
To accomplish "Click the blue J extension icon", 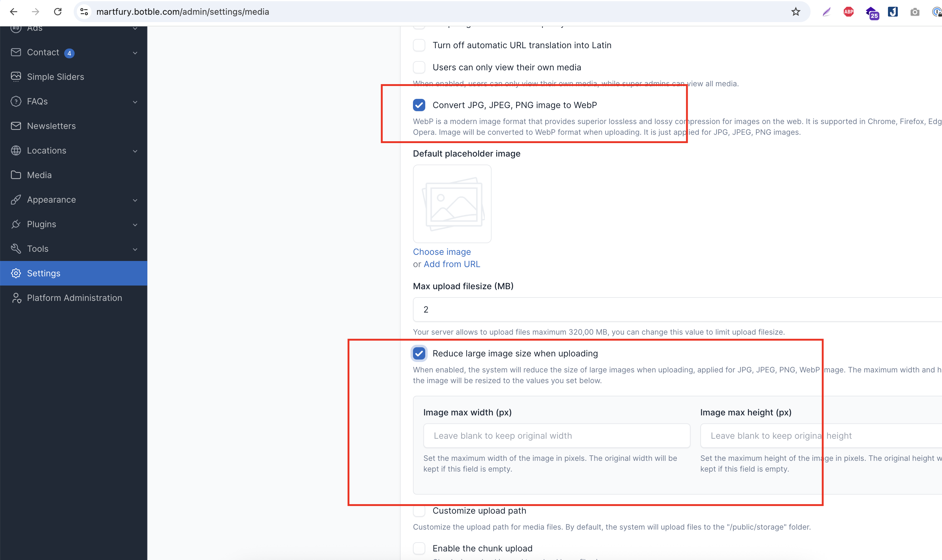I will click(x=893, y=12).
